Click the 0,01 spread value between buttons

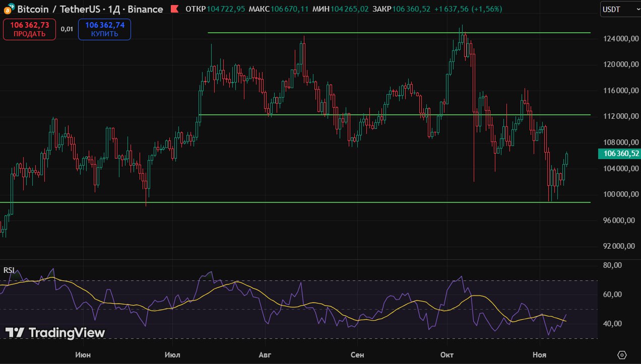pyautogui.click(x=67, y=29)
